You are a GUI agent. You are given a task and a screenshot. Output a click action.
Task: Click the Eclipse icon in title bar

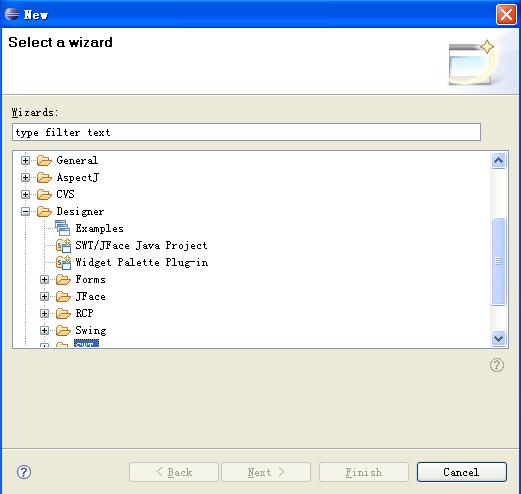click(12, 14)
